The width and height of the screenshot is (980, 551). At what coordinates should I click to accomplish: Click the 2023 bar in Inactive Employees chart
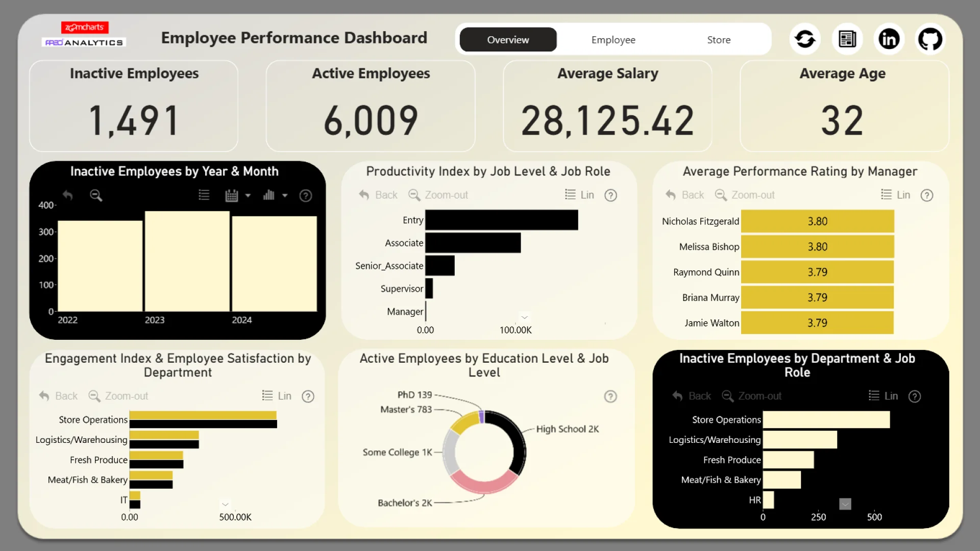click(187, 261)
